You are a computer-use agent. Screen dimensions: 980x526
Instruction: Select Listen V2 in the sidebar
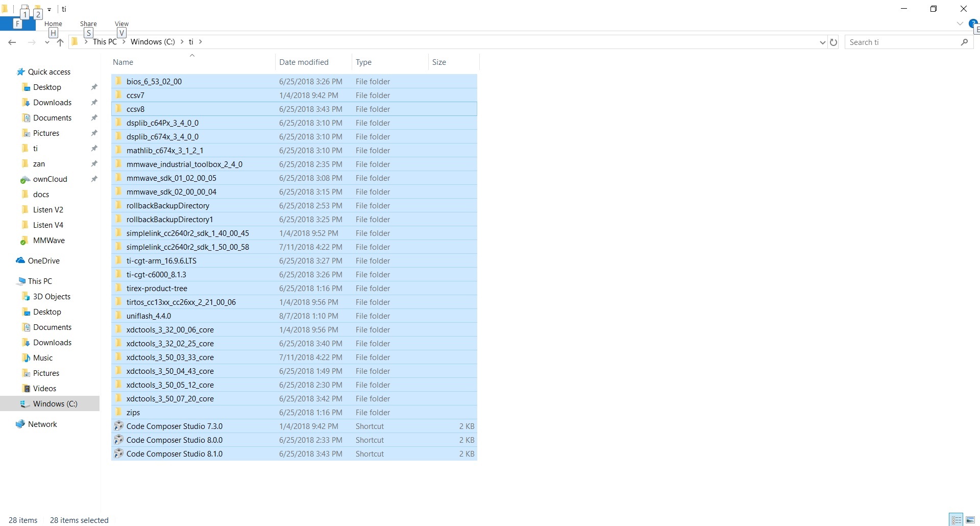48,210
